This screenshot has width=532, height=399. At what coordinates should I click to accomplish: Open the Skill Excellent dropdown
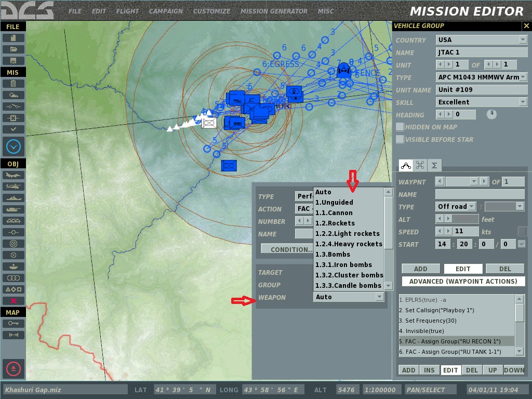click(x=523, y=102)
